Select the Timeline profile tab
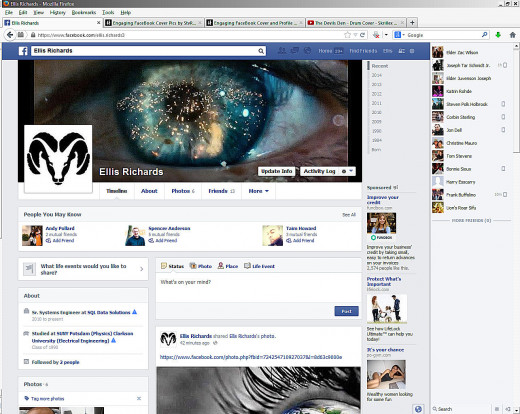 [117, 191]
